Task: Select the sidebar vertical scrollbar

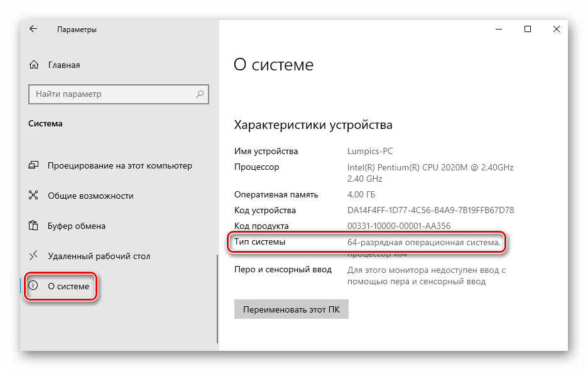Action: click(217, 299)
